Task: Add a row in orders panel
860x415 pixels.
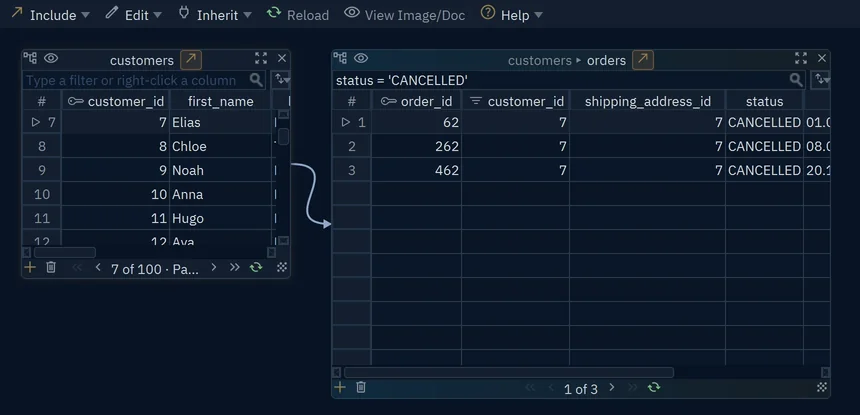Action: click(x=340, y=388)
